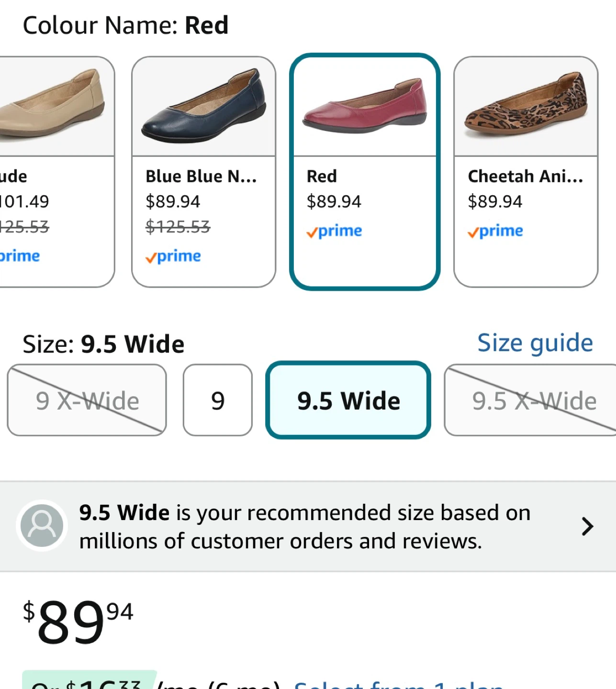Open the Size guide link
The image size is (616, 689).
click(535, 343)
